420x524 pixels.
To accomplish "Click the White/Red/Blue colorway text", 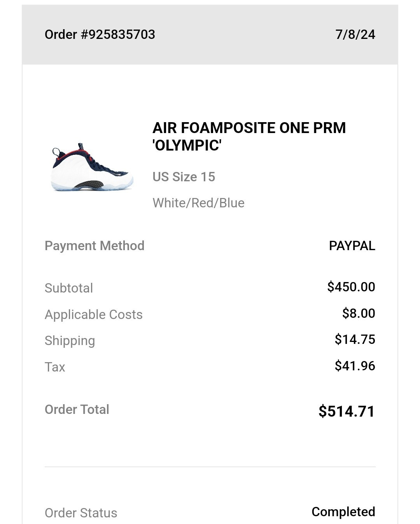I will (198, 203).
